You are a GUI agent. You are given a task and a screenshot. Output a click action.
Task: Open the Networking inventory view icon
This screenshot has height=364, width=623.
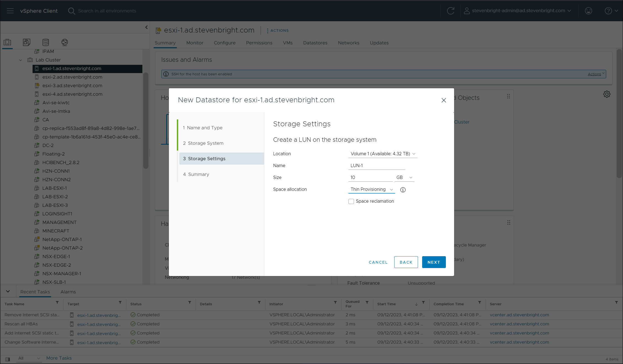pos(65,42)
